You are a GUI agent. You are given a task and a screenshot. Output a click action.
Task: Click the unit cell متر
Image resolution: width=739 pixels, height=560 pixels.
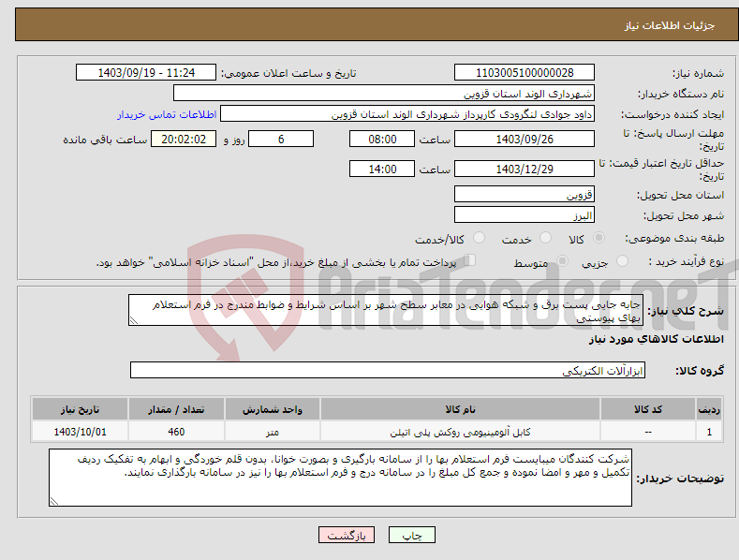[273, 432]
